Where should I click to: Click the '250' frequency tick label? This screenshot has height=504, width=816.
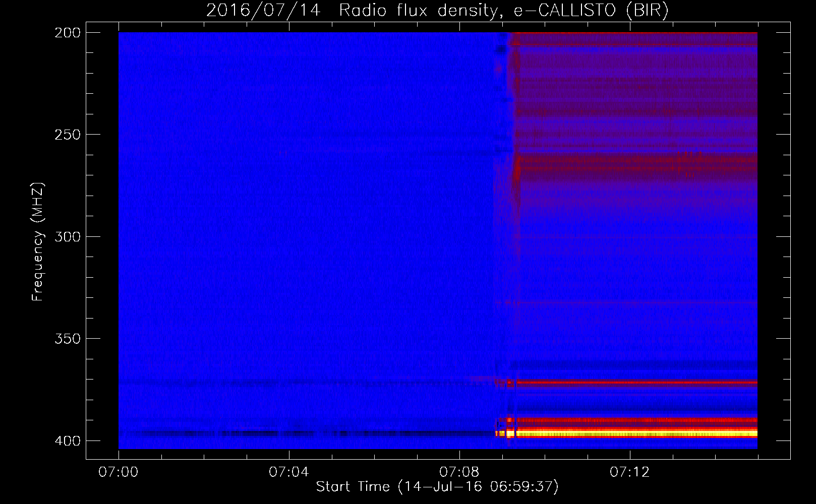67,135
